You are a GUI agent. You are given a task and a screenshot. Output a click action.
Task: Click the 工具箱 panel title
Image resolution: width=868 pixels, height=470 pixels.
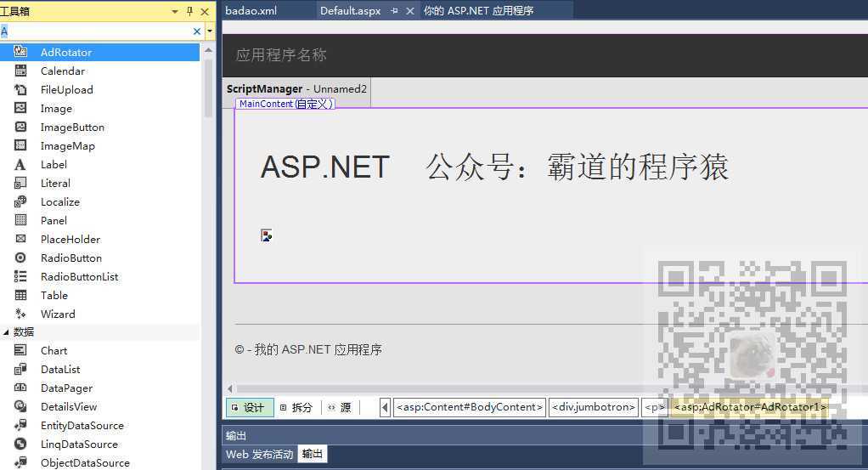coord(15,11)
